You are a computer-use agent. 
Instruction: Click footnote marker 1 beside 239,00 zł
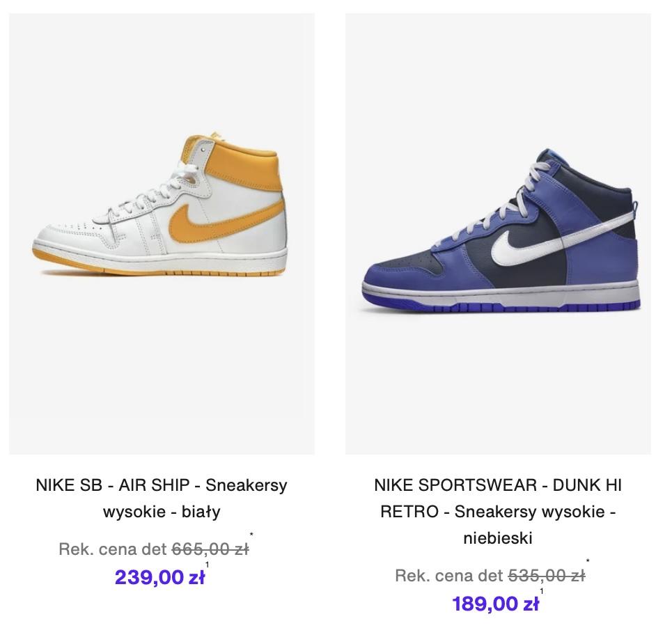tap(208, 565)
